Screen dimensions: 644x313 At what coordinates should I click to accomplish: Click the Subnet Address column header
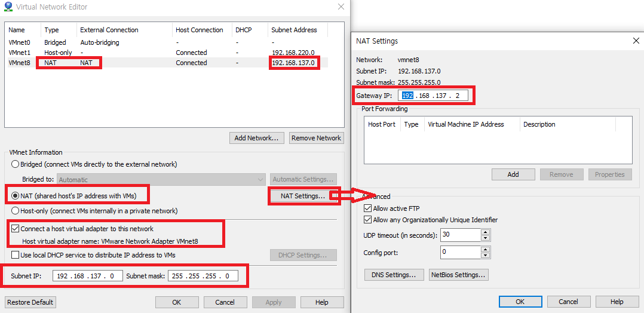click(298, 30)
